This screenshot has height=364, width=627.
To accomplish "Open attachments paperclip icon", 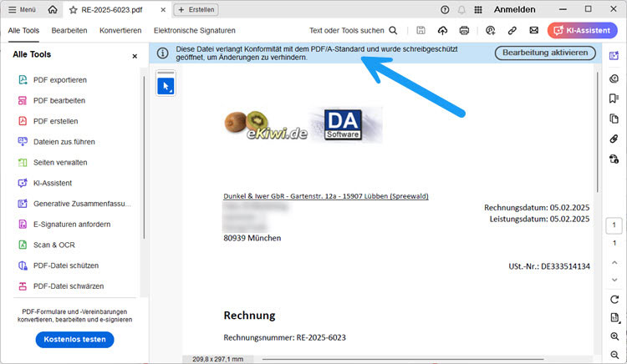I will point(614,139).
